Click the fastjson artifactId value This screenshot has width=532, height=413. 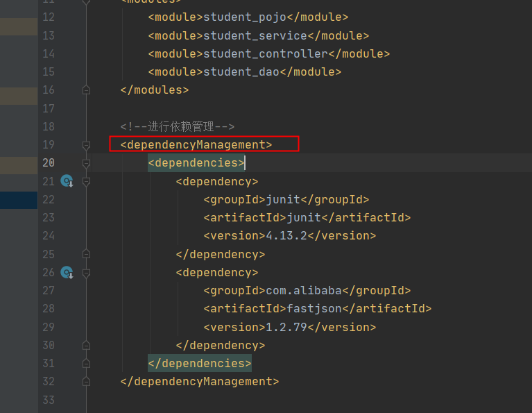(314, 309)
